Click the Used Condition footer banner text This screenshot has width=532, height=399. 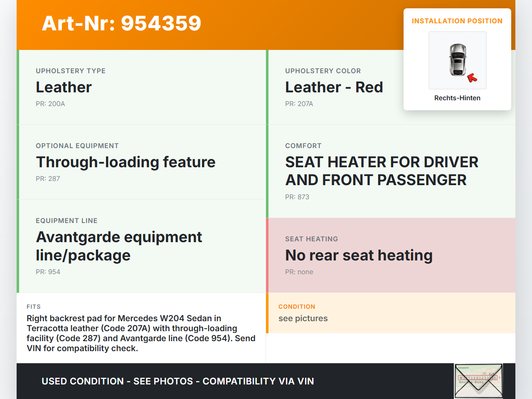click(x=177, y=381)
